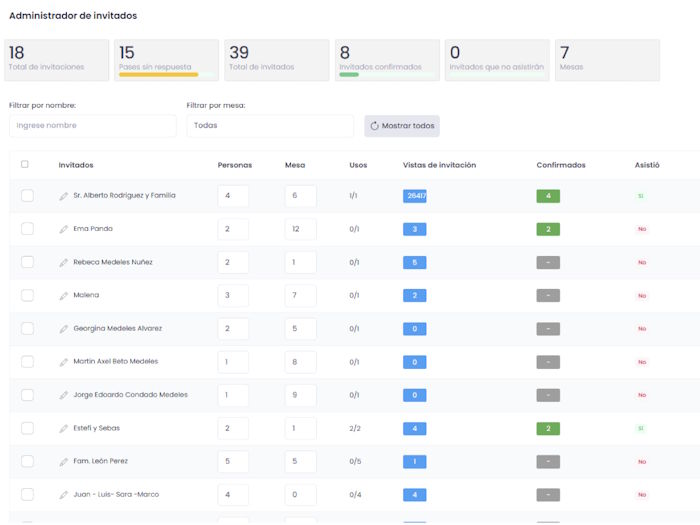This screenshot has height=525, width=700.
Task: Click the pencil edit icon beside Ema Panda
Action: pos(64,229)
